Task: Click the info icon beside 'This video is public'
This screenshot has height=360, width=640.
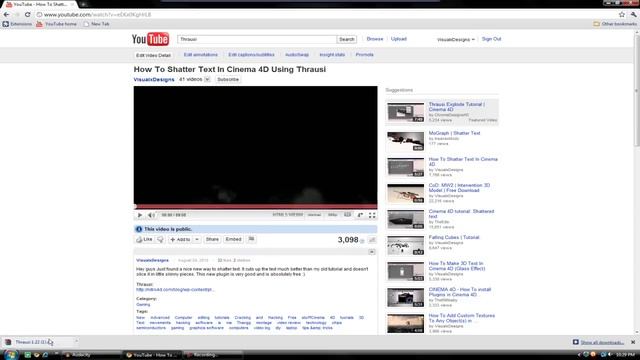Action: click(139, 229)
